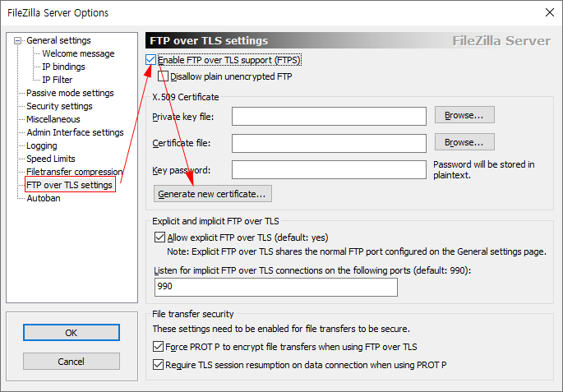Collapse the General settings tree node
Screen dimensions: 563x392
17,41
